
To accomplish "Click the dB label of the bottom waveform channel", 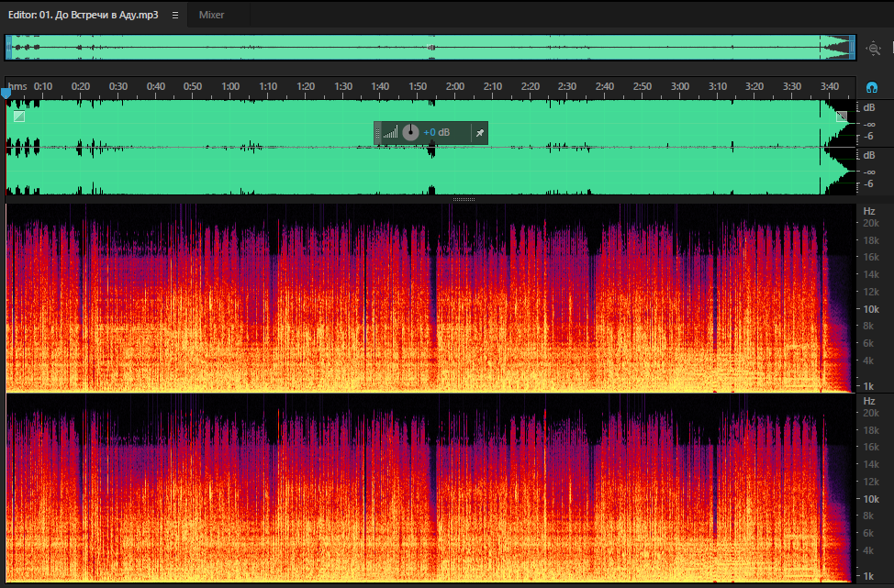I will pyautogui.click(x=869, y=155).
